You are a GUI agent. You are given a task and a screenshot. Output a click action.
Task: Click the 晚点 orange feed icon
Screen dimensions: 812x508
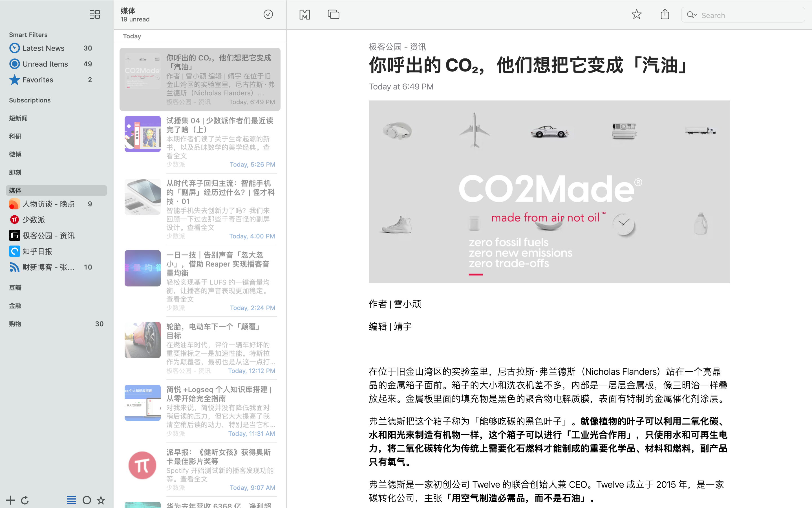pyautogui.click(x=14, y=204)
